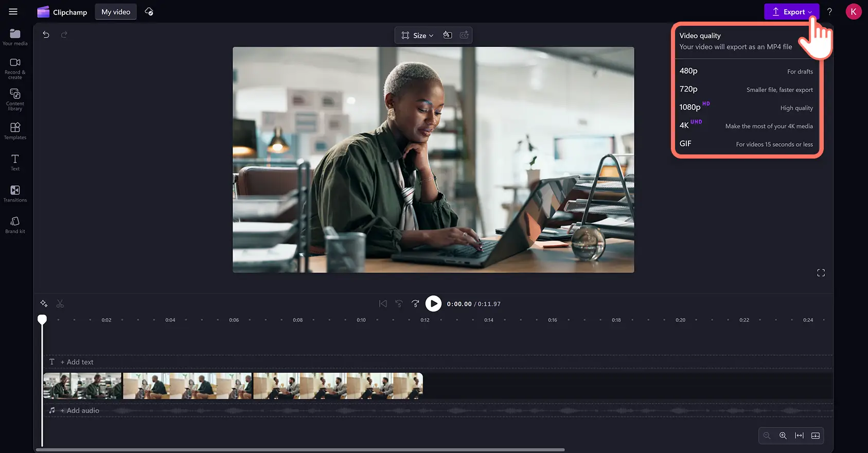Open the hamburger main menu

[x=13, y=12]
